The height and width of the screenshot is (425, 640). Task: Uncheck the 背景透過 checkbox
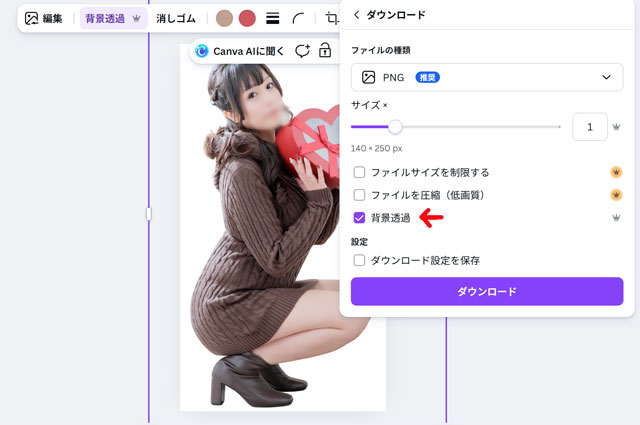[x=360, y=217]
